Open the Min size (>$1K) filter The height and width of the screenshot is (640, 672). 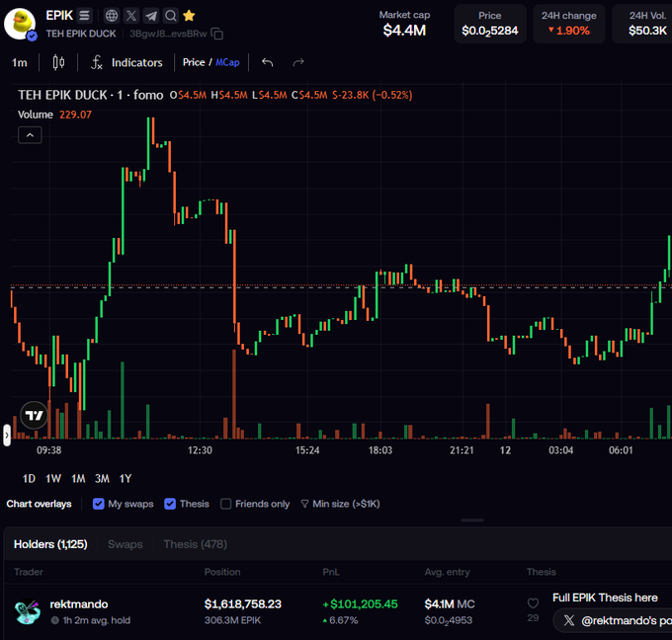point(340,504)
